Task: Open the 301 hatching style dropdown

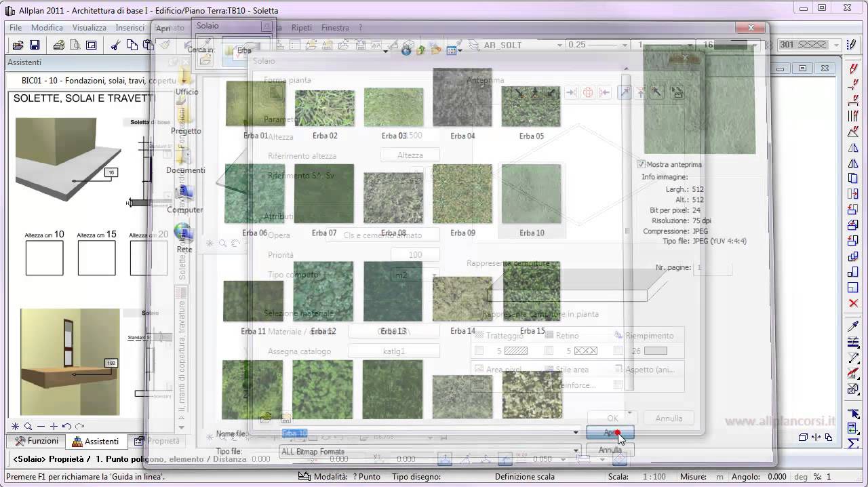Action: point(836,45)
